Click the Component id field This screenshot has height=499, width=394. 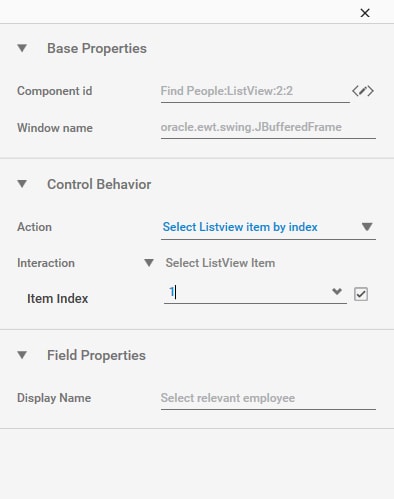click(255, 91)
